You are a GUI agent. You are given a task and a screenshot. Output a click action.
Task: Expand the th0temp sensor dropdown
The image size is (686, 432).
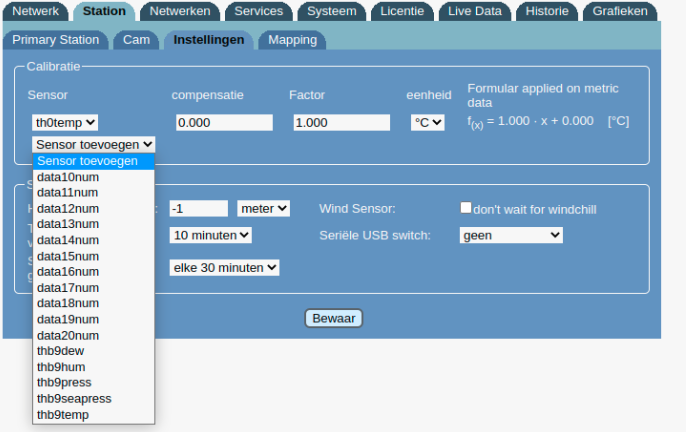tap(65, 122)
